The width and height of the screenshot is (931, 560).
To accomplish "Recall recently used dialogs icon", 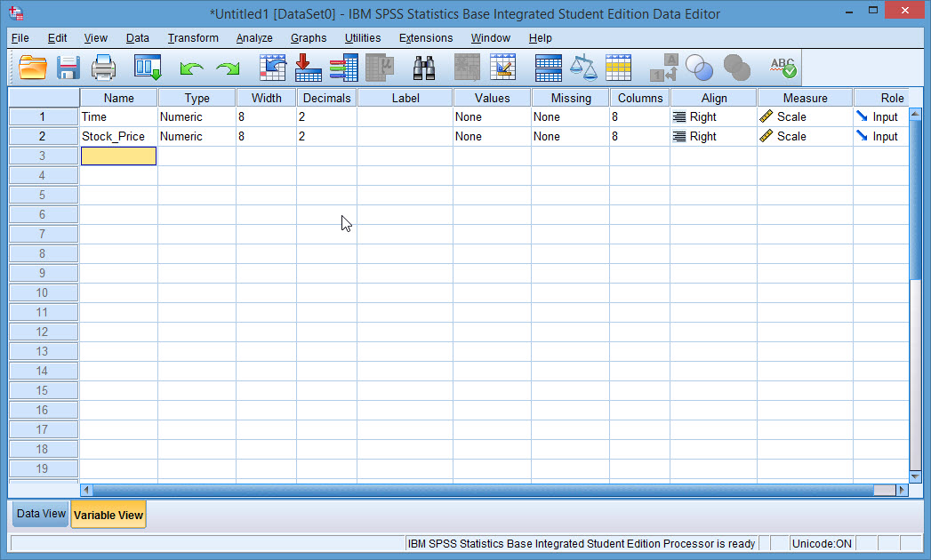I will click(148, 67).
